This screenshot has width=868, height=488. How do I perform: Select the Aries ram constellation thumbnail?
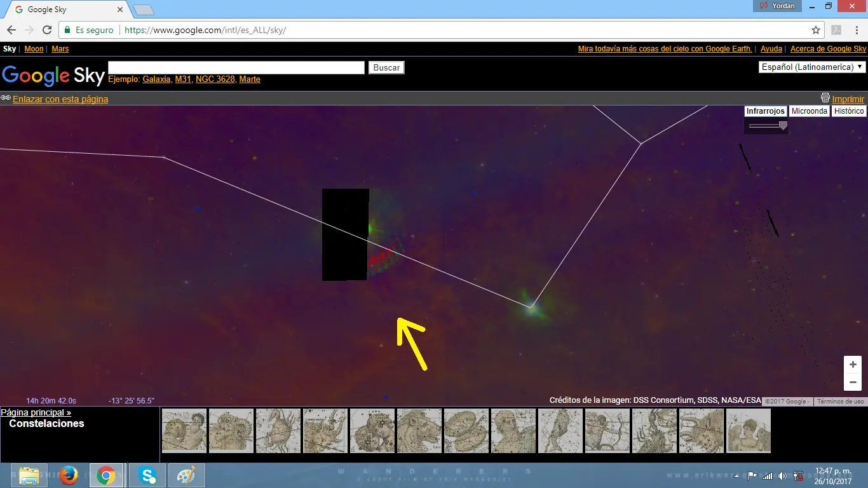pyautogui.click(x=231, y=431)
